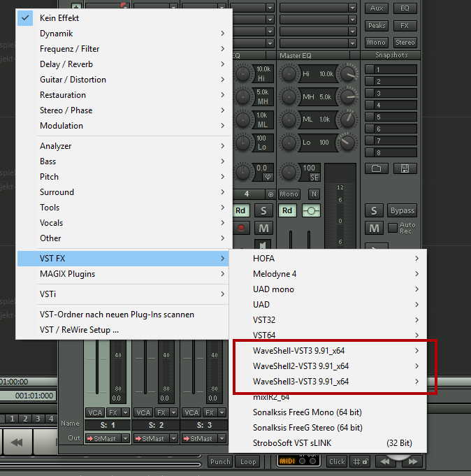Toggle the metronome Click button

click(x=337, y=462)
